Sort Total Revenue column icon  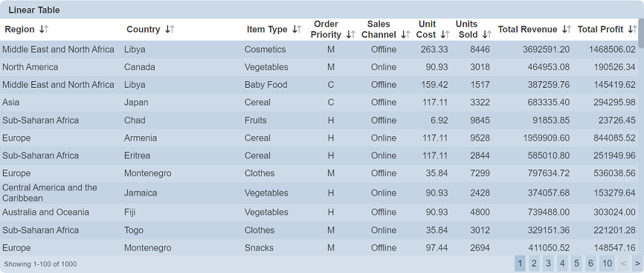point(567,29)
